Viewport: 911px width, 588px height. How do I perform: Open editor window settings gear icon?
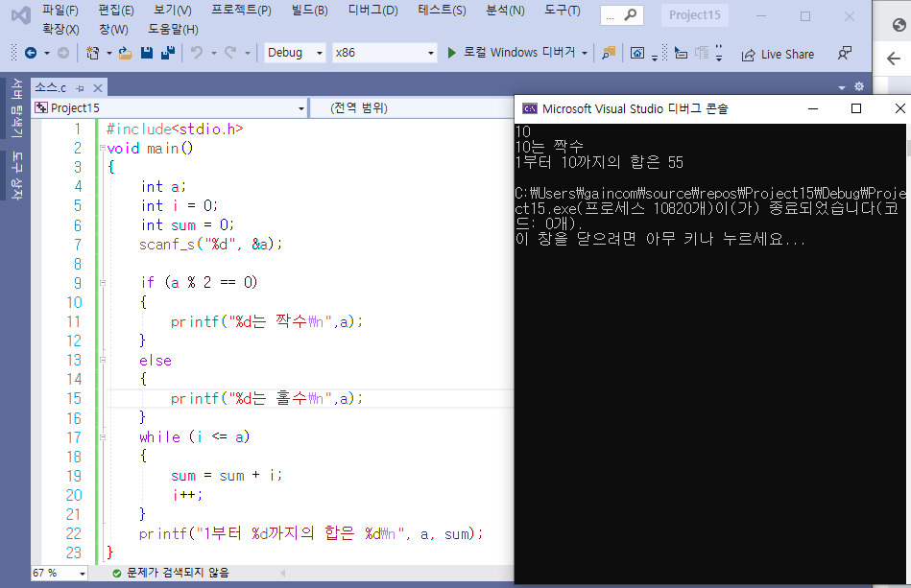pos(859,86)
